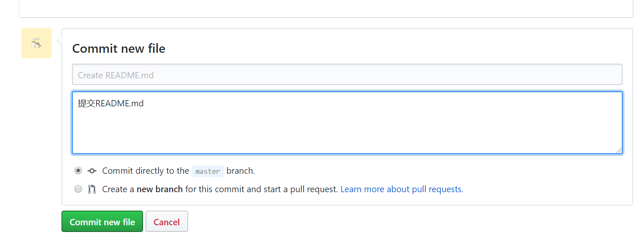The image size is (644, 242).
Task: Click the 'Commit new file' heading
Action: [x=119, y=49]
